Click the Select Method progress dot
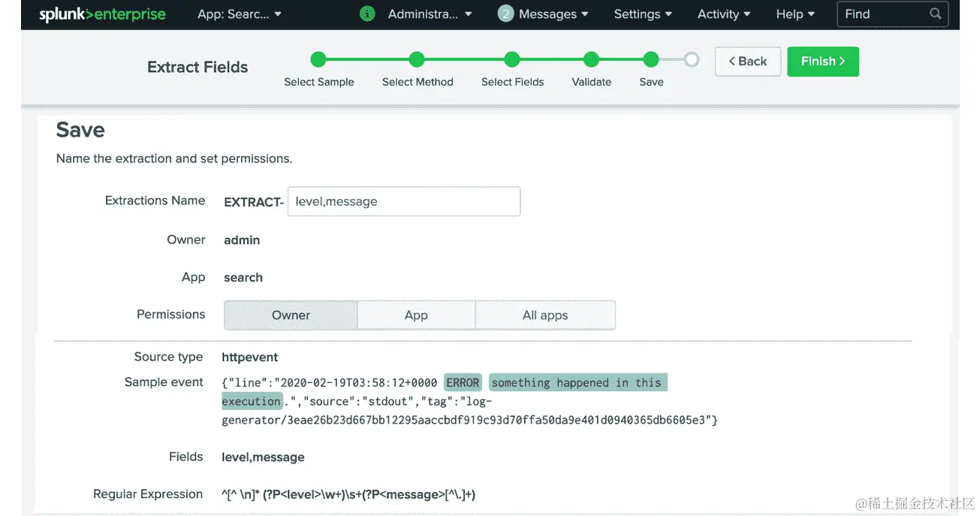The image size is (980, 516). [x=417, y=59]
